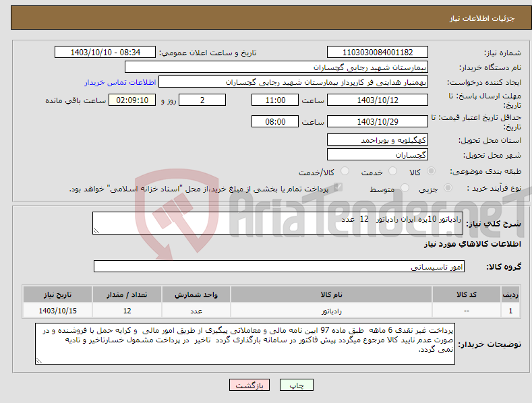Viewport: 532px width, 403px height.
Task: Click the طبقه بندی موضوعی label
Action: [485, 172]
